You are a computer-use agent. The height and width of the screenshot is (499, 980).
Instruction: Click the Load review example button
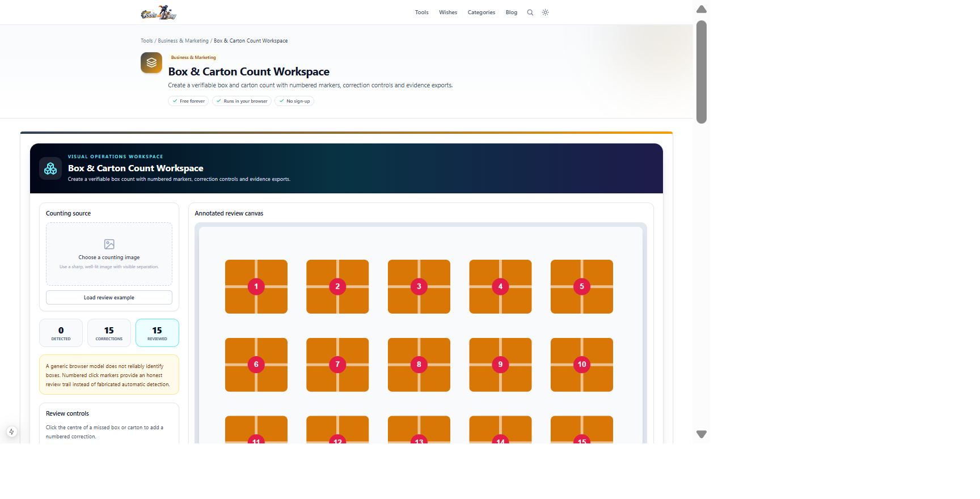point(109,298)
